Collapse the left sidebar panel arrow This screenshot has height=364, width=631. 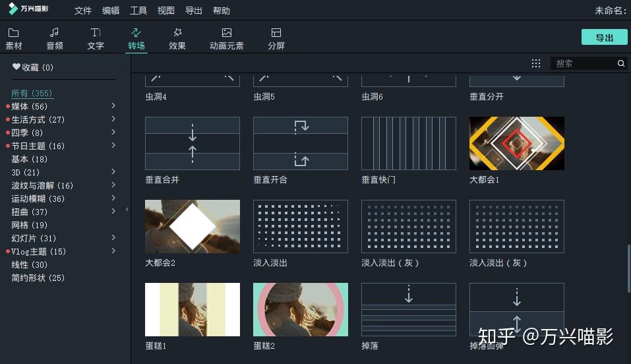tap(127, 210)
